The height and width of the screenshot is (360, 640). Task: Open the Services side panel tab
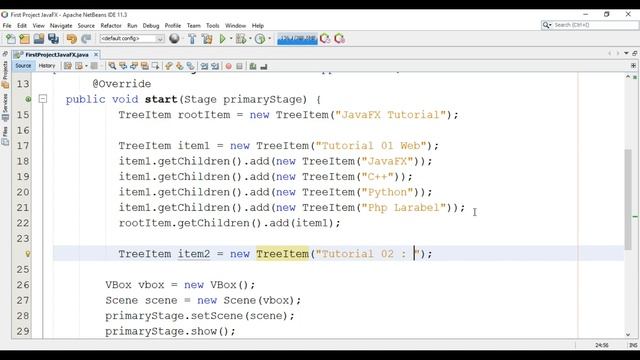click(x=5, y=107)
